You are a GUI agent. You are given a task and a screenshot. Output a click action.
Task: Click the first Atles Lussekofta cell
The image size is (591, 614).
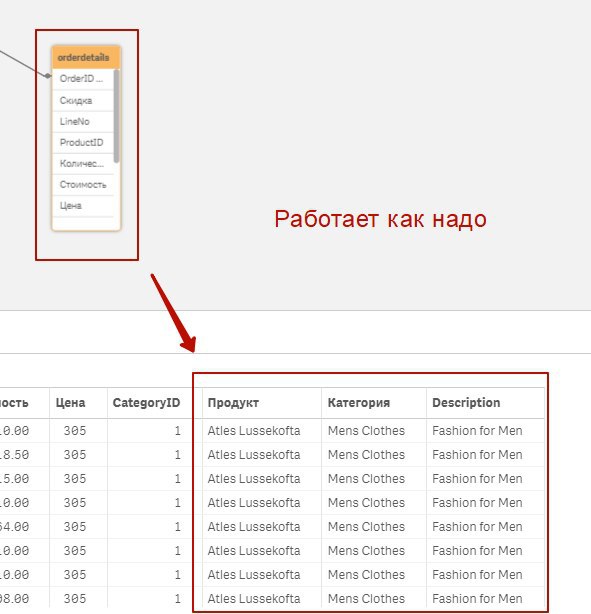(262, 431)
